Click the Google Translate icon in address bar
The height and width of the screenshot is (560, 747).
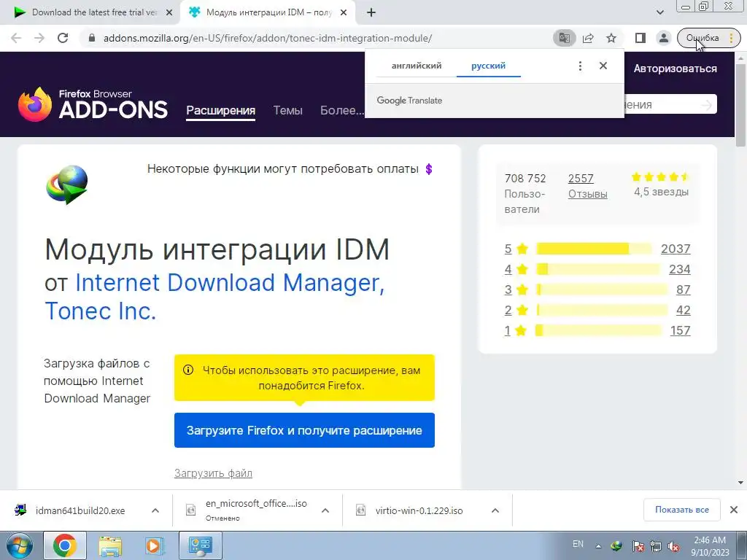point(565,38)
